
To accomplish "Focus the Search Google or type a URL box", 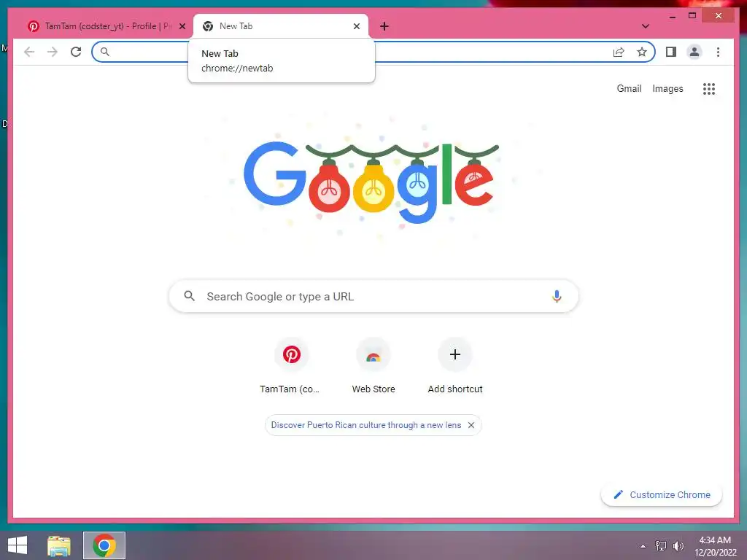I will 373,296.
